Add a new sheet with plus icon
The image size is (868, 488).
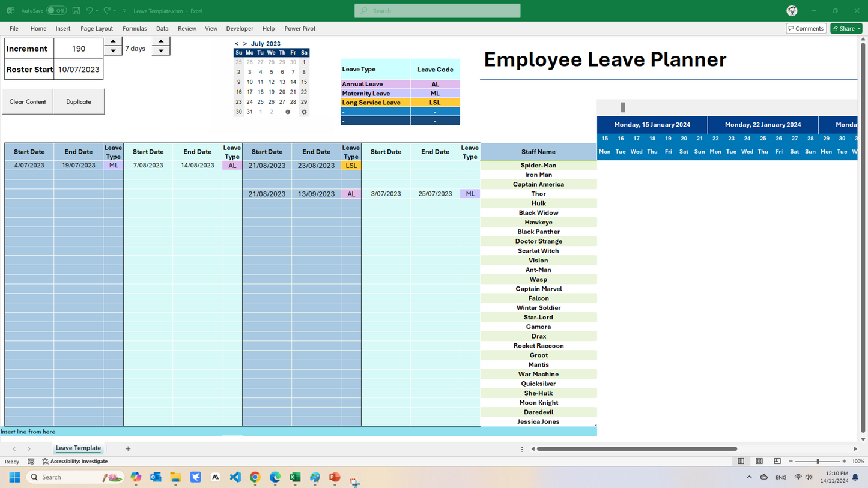[128, 448]
